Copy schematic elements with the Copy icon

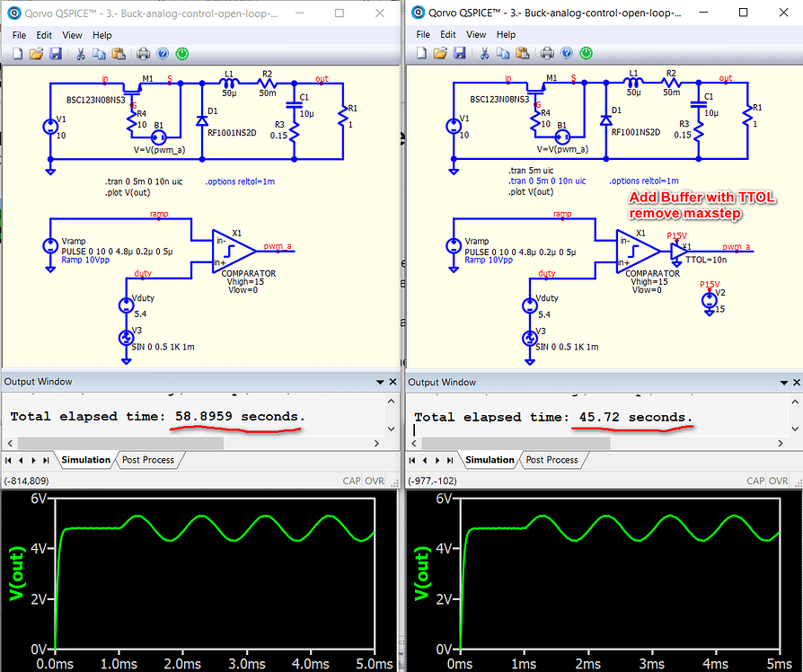coord(99,53)
